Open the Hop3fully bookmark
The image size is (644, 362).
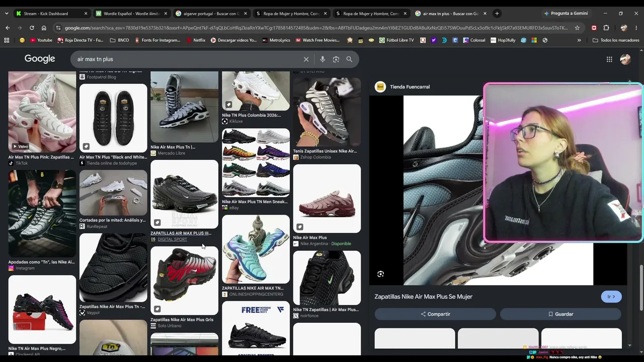pos(503,40)
